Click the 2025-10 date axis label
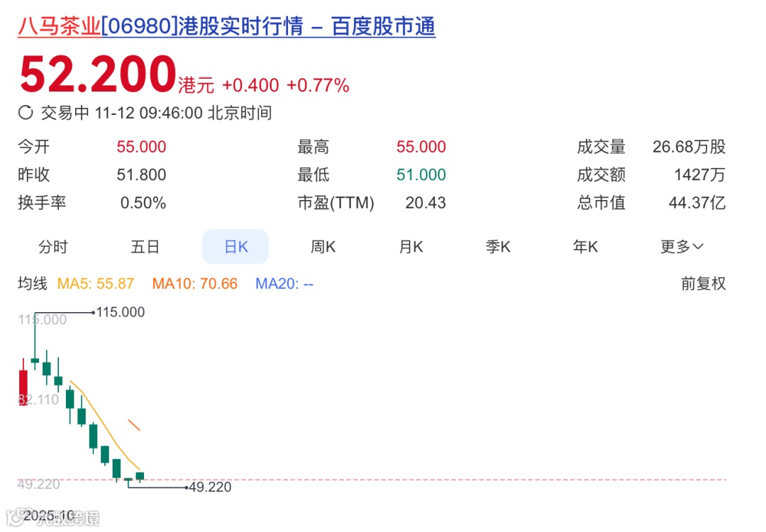Viewport: 766px width, 532px height. (48, 516)
